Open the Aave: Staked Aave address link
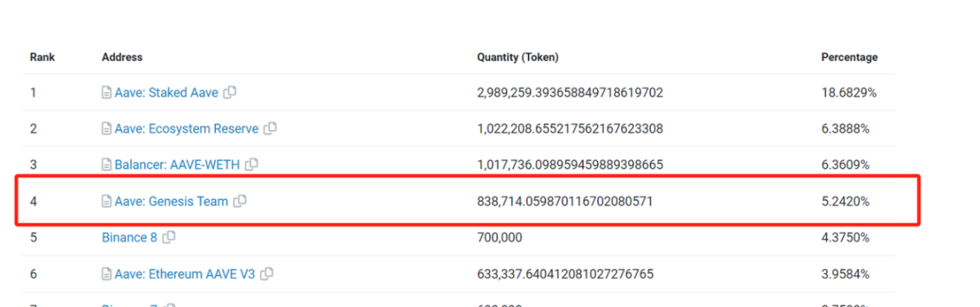 [x=167, y=93]
